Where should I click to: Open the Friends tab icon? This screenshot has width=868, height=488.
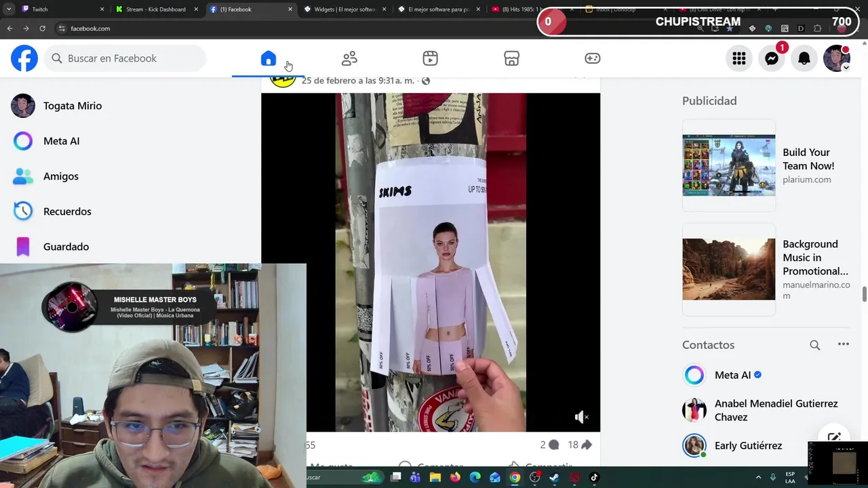pyautogui.click(x=349, y=58)
